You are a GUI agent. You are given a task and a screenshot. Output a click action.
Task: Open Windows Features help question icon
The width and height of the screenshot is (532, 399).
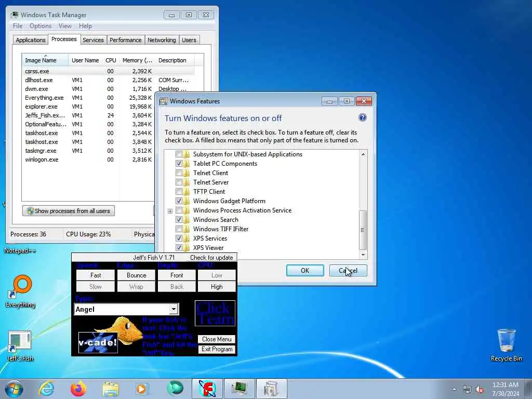(x=362, y=118)
